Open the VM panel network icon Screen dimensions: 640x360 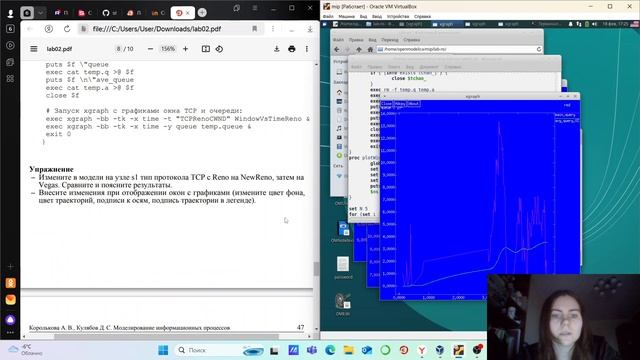579,24
